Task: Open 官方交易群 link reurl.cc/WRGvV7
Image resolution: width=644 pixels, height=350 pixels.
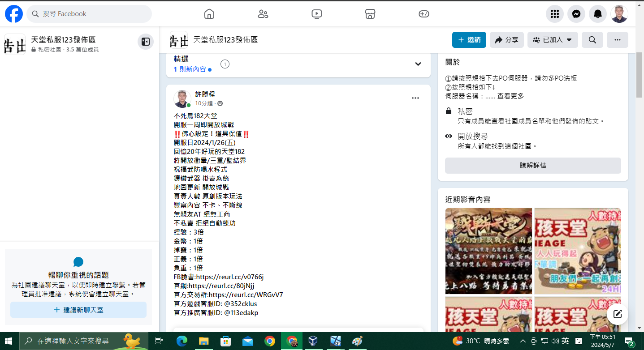Action: (246, 295)
